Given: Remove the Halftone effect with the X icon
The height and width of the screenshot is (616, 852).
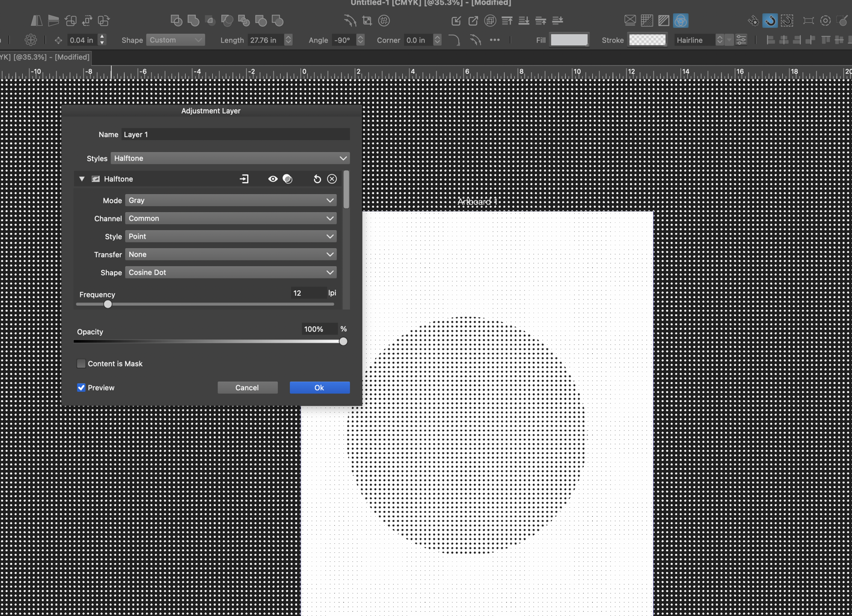Looking at the screenshot, I should click(x=332, y=179).
